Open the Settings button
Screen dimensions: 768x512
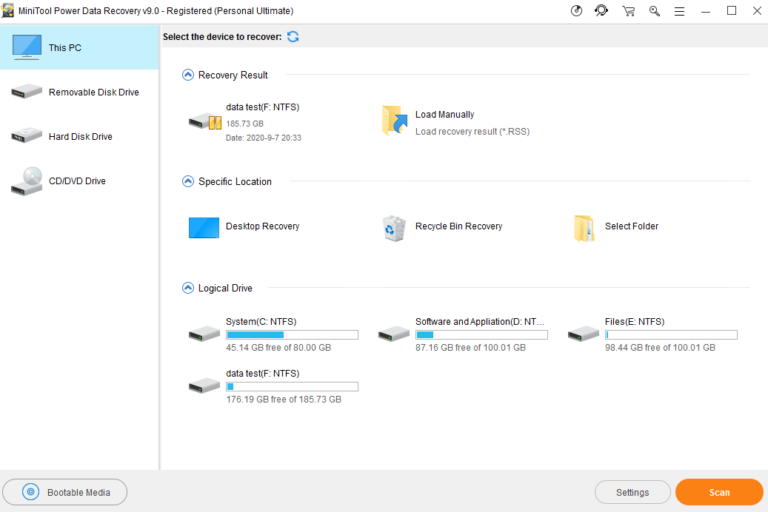click(x=632, y=492)
